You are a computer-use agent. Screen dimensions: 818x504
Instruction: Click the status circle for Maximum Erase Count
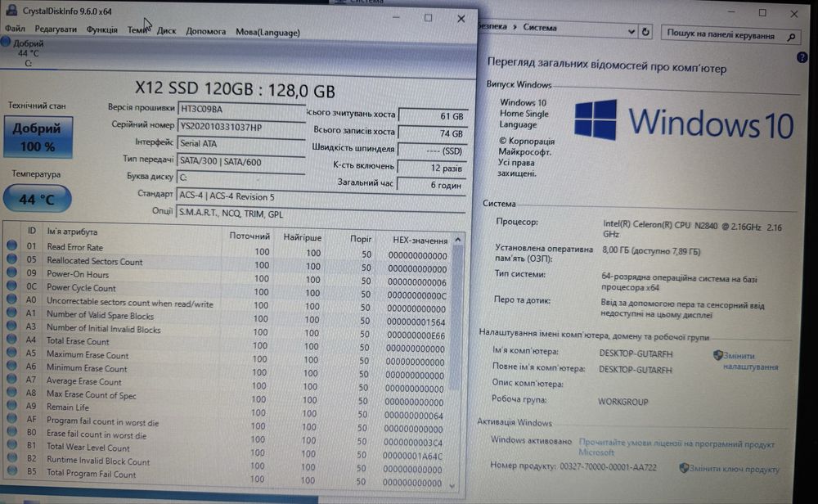(11, 352)
